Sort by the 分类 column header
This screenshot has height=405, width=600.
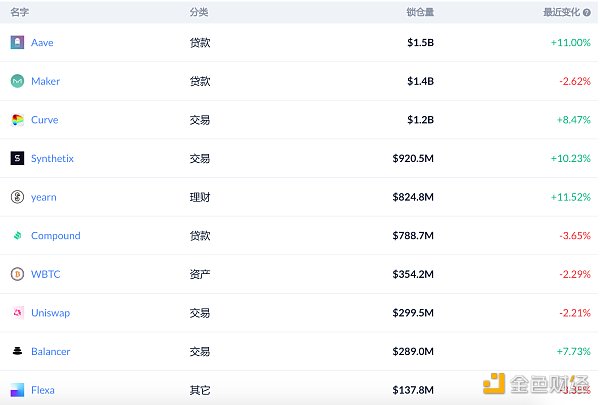click(199, 12)
